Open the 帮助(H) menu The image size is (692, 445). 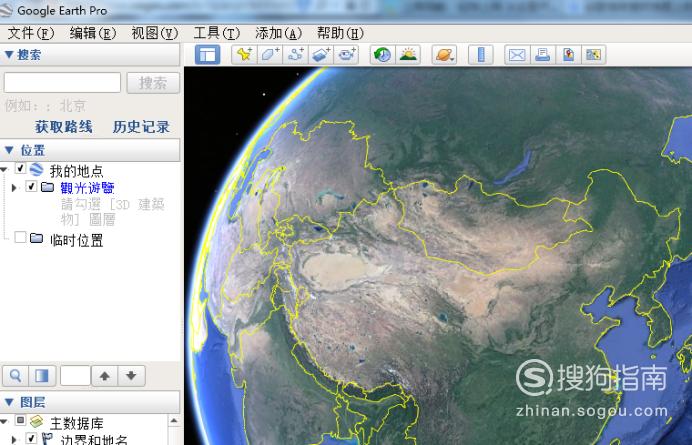pos(340,33)
